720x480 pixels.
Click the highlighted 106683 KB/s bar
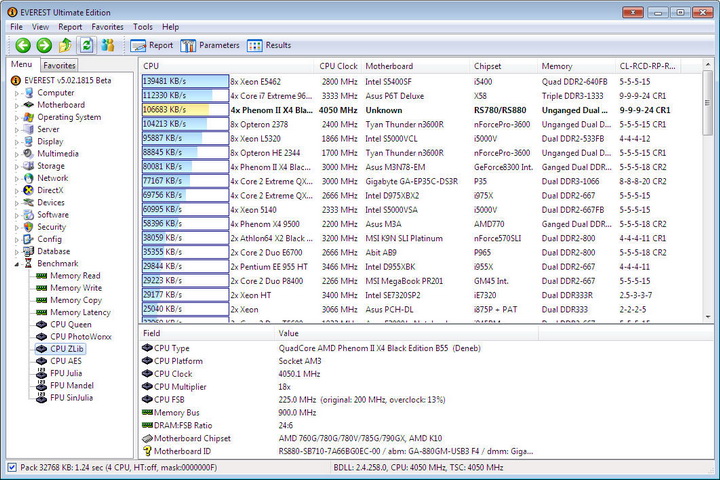[x=185, y=110]
